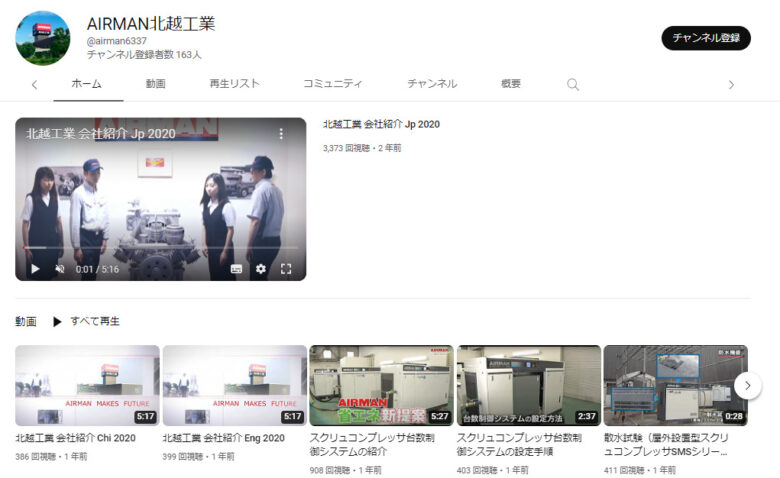Image resolution: width=780 pixels, height=478 pixels.
Task: Play the featured video with play icon
Action: pos(35,269)
